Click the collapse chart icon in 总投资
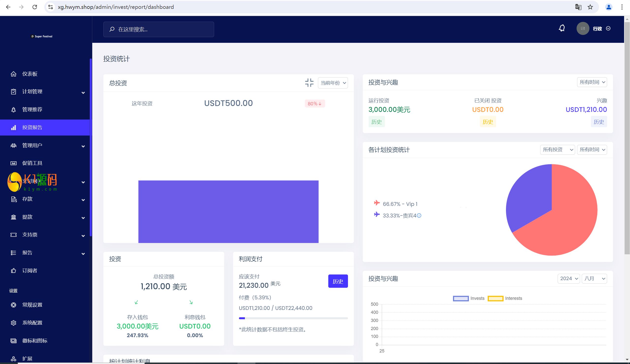Viewport: 630px width, 364px height. (x=309, y=83)
